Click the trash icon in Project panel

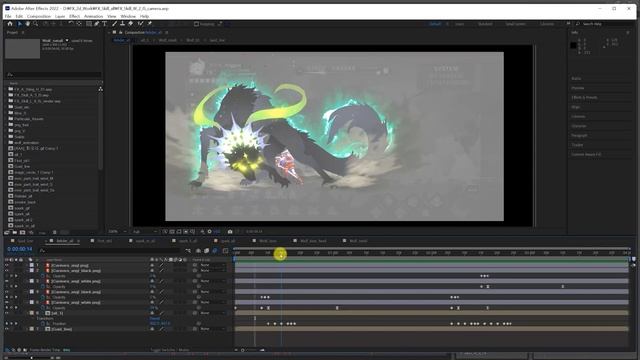54,232
